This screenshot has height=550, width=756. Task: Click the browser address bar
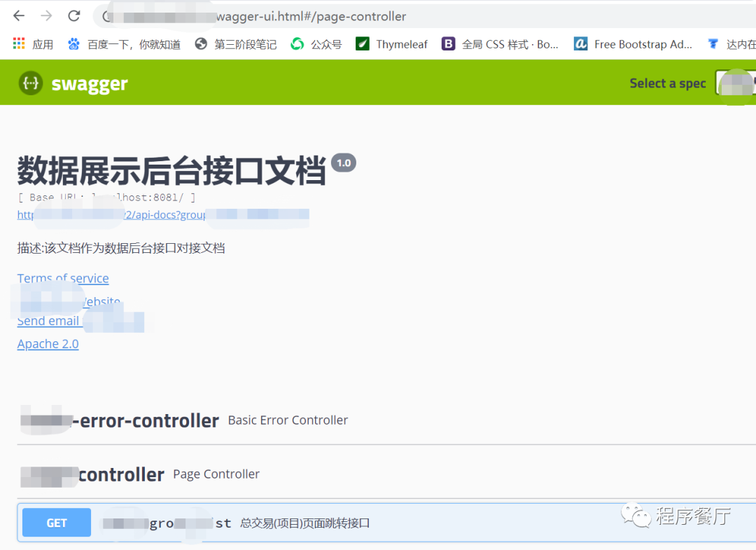(424, 16)
